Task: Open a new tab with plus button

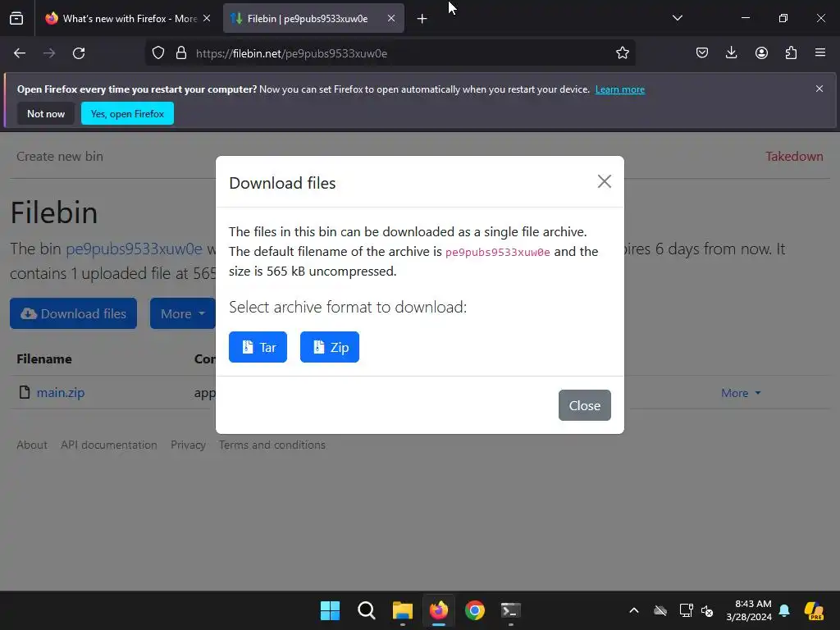Action: (x=422, y=19)
